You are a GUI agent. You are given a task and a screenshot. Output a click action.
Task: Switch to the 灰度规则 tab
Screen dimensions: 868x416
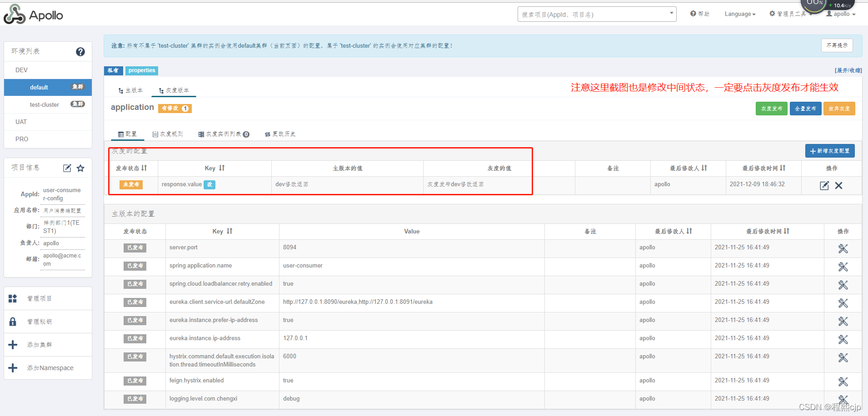tap(168, 134)
